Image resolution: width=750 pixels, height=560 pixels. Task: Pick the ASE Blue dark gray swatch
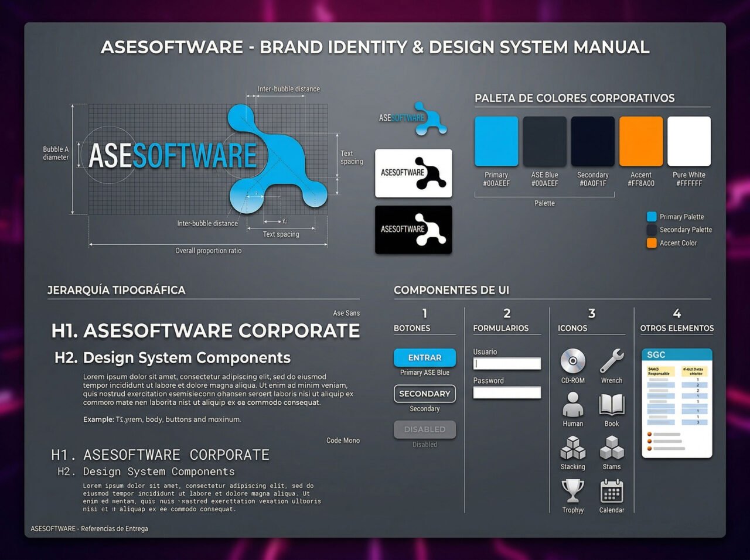[544, 141]
